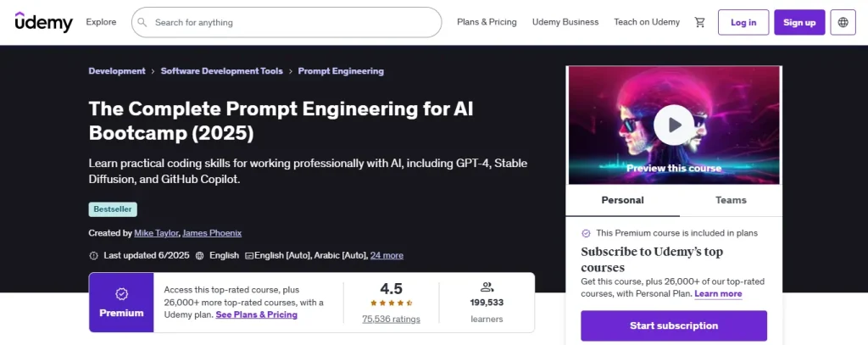The image size is (868, 345).
Task: Click inside the Search for anything field
Action: tap(287, 22)
